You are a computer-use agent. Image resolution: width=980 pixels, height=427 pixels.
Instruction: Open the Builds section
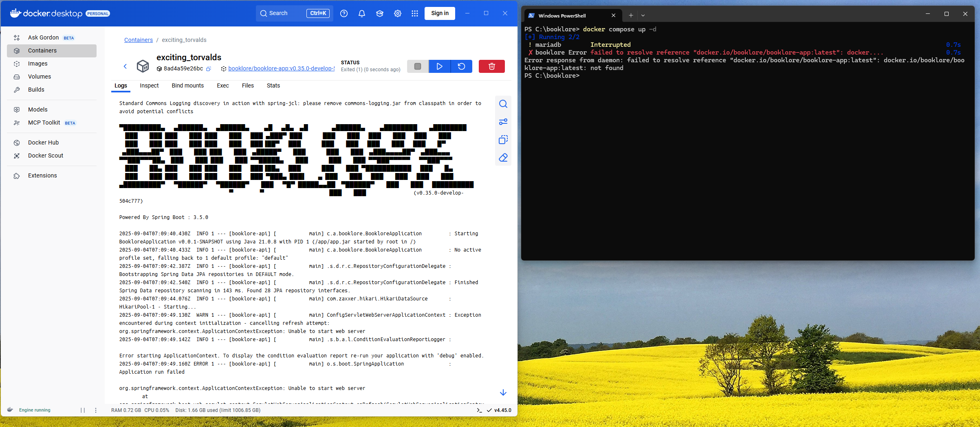click(52, 90)
